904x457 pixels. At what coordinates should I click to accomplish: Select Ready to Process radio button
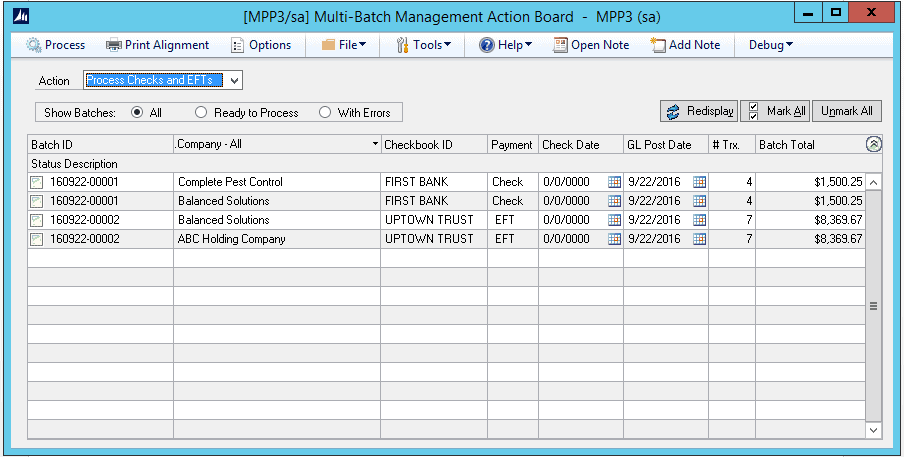click(x=201, y=112)
